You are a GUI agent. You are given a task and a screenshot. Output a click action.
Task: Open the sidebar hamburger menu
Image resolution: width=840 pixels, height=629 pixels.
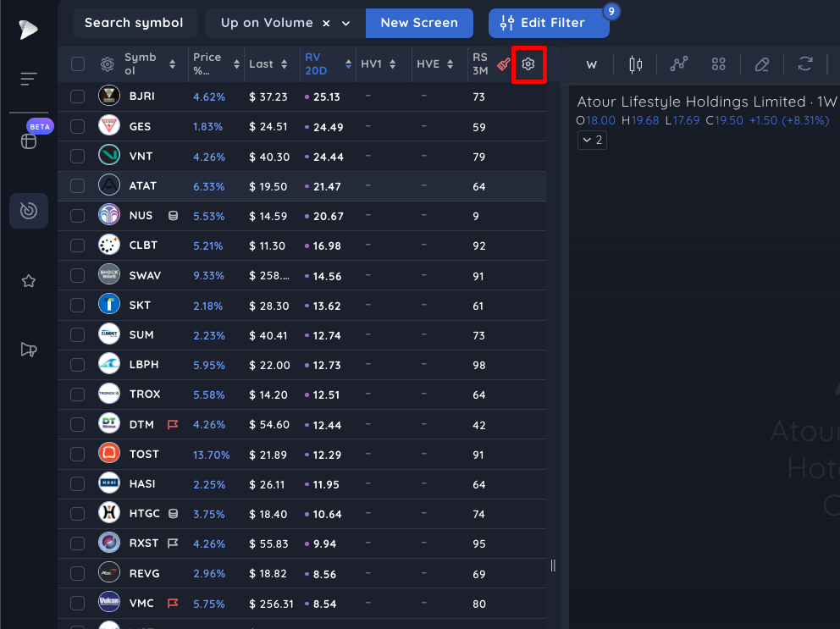tap(29, 79)
